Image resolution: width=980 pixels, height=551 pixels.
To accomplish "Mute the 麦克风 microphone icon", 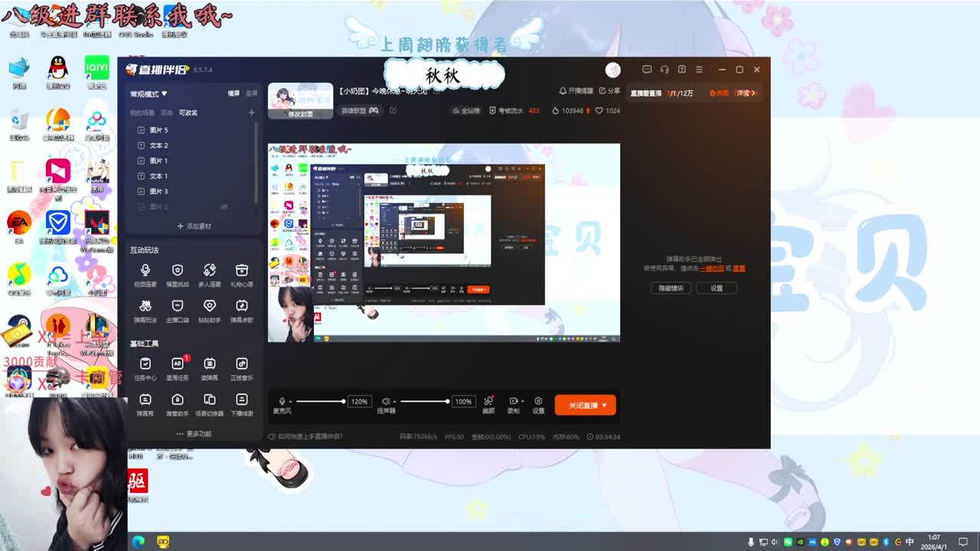I will (x=282, y=401).
